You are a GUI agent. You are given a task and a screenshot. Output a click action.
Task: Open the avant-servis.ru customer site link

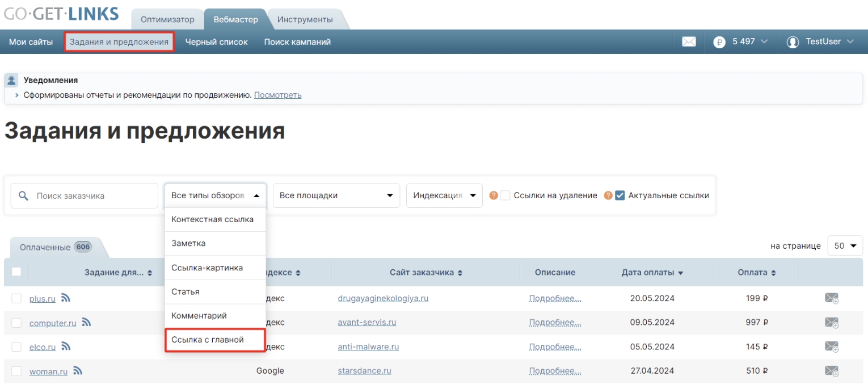pos(366,322)
